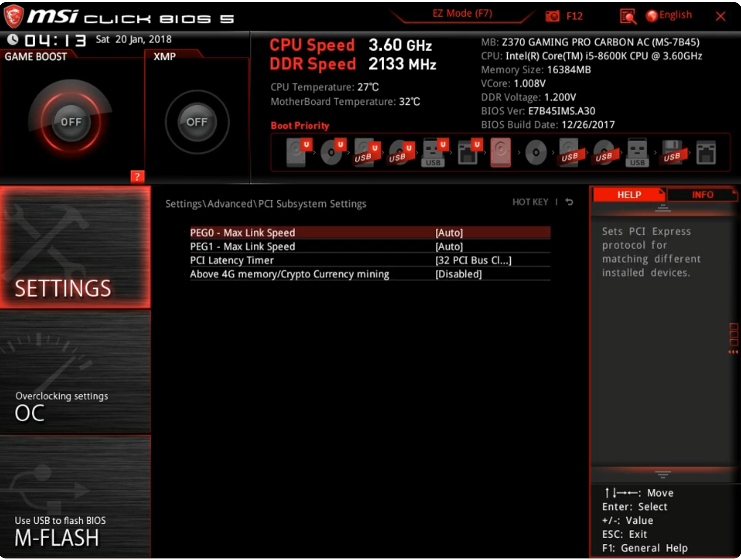This screenshot has width=741, height=560.
Task: Click the last network boot device icon
Action: (x=706, y=152)
